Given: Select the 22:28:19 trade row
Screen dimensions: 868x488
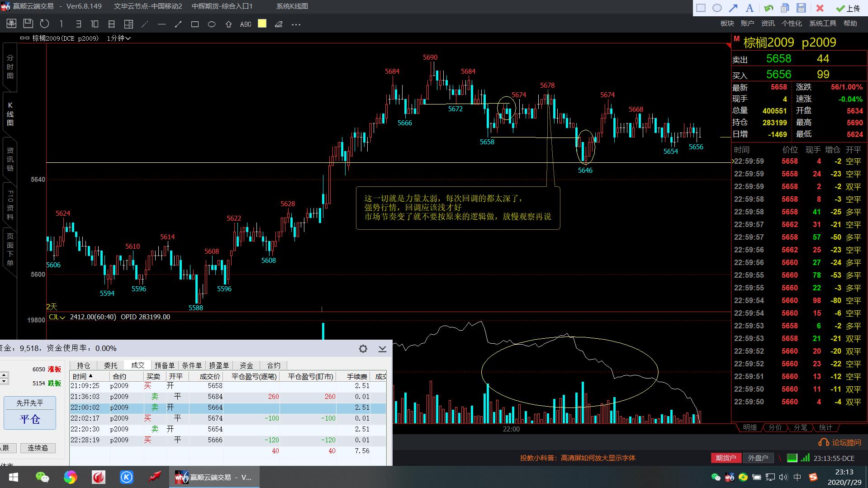Looking at the screenshot, I should click(x=228, y=440).
